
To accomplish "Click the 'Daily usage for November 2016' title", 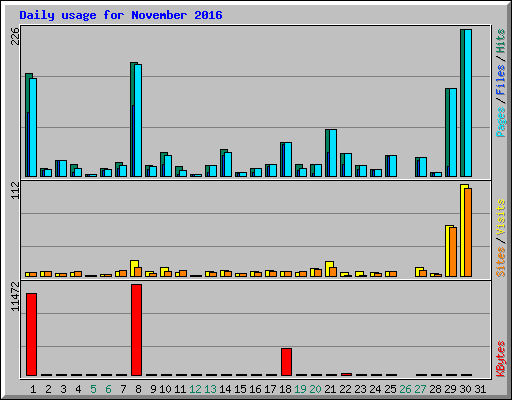I will (121, 15).
